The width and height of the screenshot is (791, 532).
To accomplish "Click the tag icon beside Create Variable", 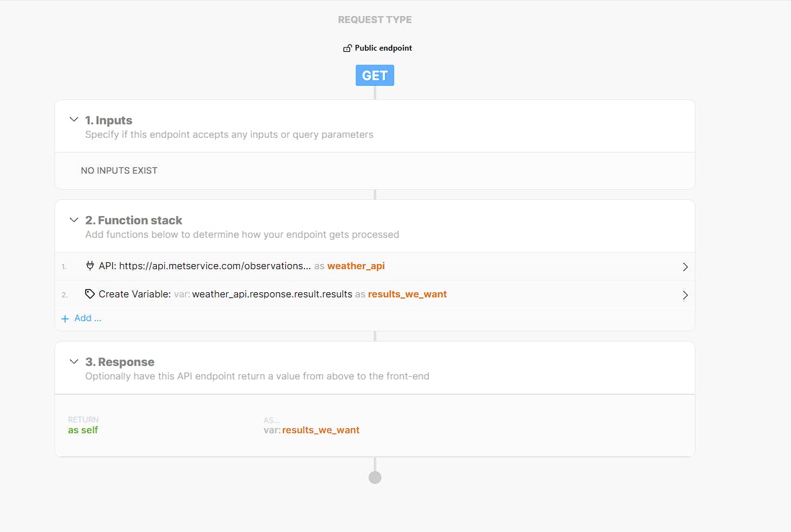I will tap(90, 294).
